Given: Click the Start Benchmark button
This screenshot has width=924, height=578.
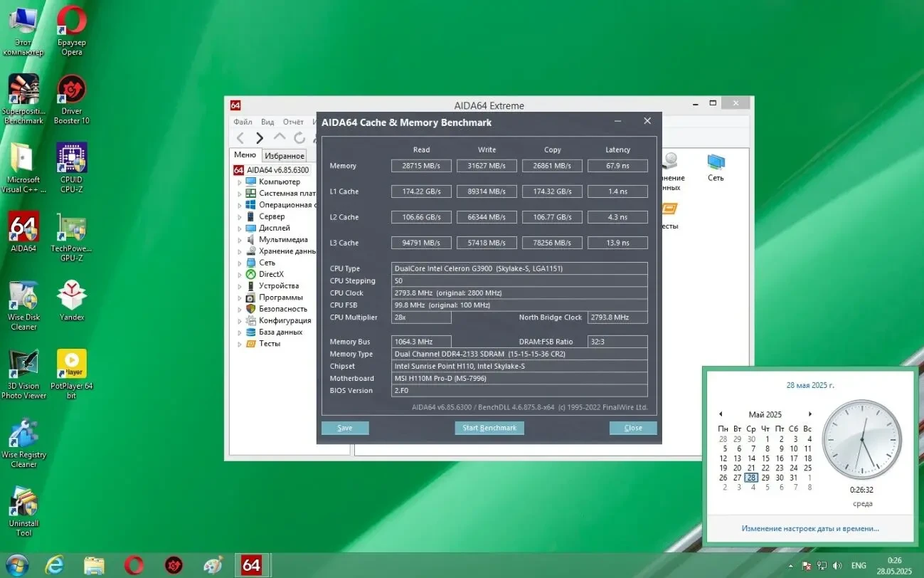Looking at the screenshot, I should point(489,428).
